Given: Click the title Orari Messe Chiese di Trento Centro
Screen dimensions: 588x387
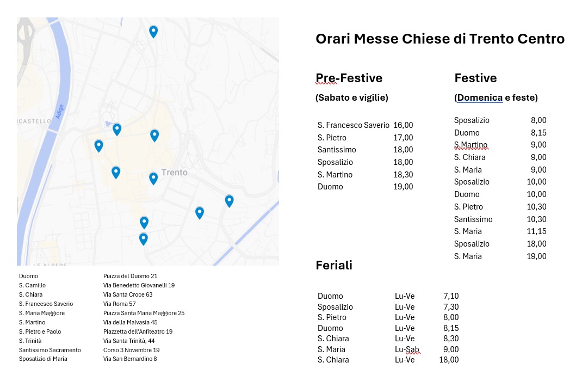Looking at the screenshot, I should 440,39.
